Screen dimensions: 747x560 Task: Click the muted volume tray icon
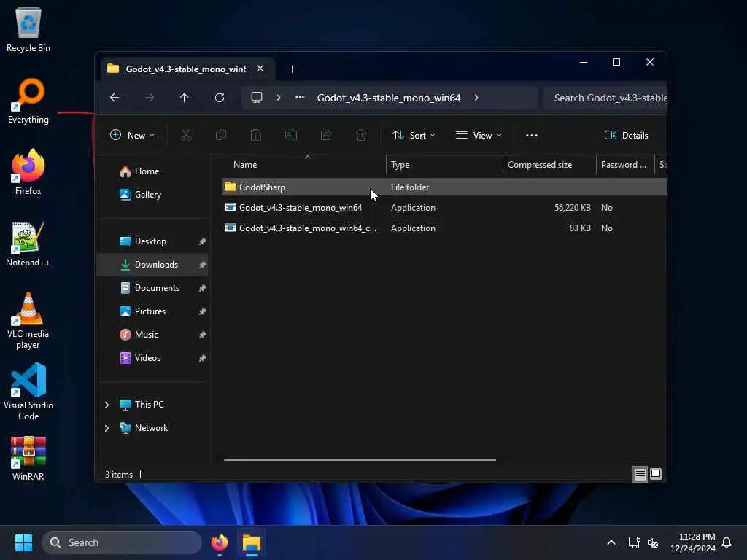pyautogui.click(x=653, y=542)
